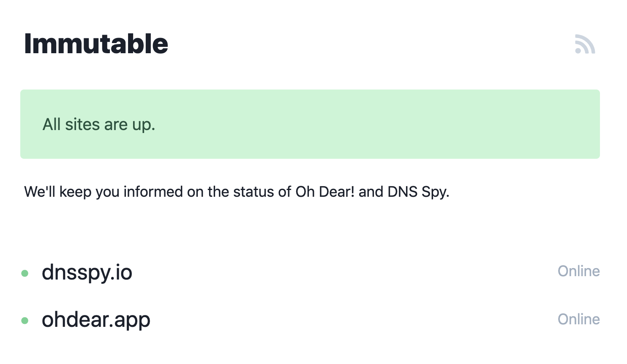Select the Online status for dnsspy.io
This screenshot has width=627, height=364.
click(578, 271)
